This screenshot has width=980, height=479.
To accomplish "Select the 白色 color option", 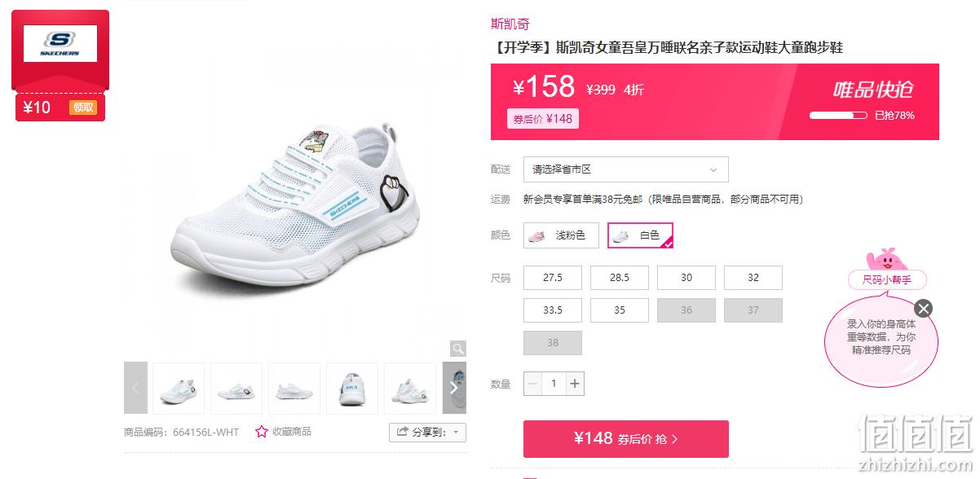I will (640, 235).
